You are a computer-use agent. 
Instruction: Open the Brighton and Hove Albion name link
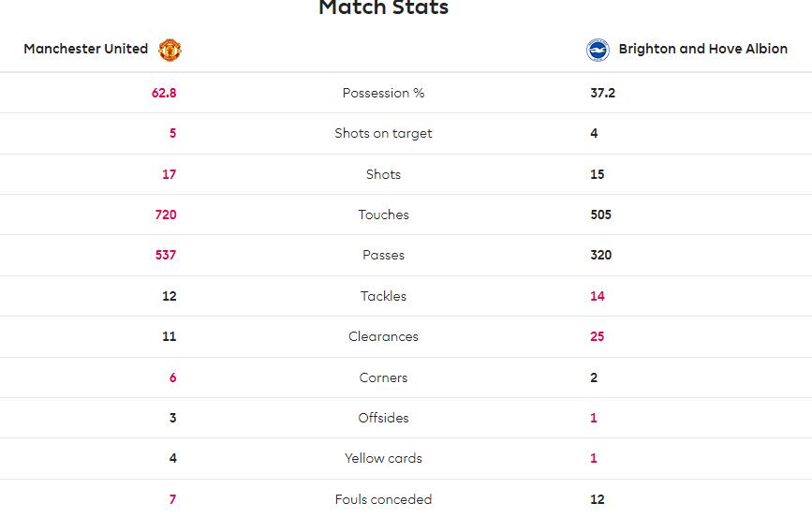pos(702,49)
